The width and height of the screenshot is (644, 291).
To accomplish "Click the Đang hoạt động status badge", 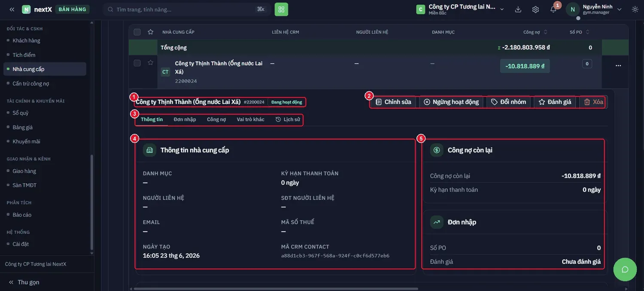I will click(x=286, y=102).
